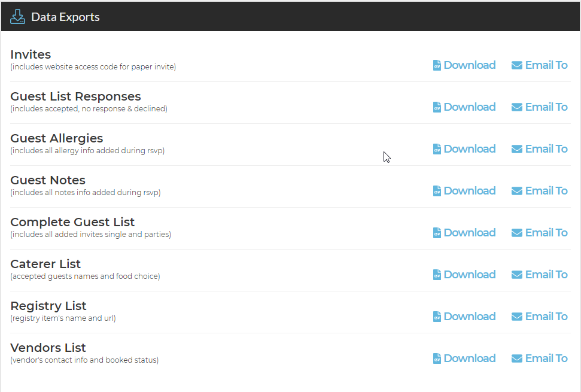Click CSV file icon for Registry List

tap(437, 317)
